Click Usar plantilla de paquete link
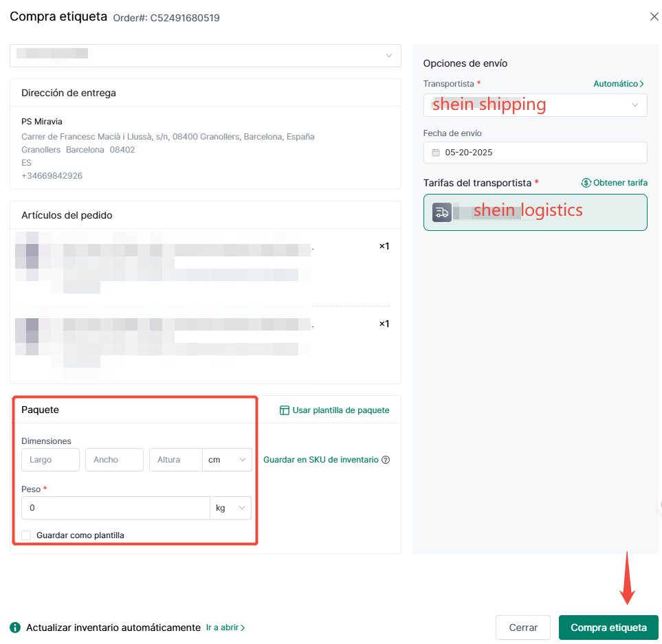Screen dimensions: 662x644 pyautogui.click(x=341, y=410)
